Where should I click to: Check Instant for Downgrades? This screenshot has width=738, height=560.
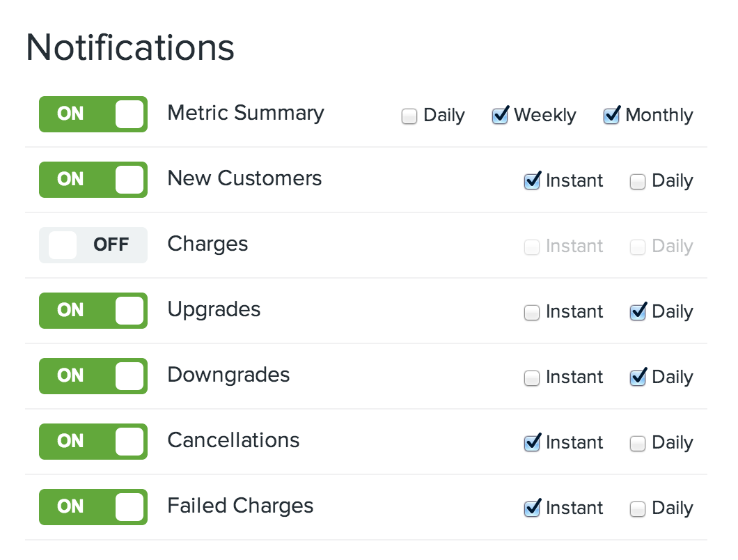tap(532, 378)
